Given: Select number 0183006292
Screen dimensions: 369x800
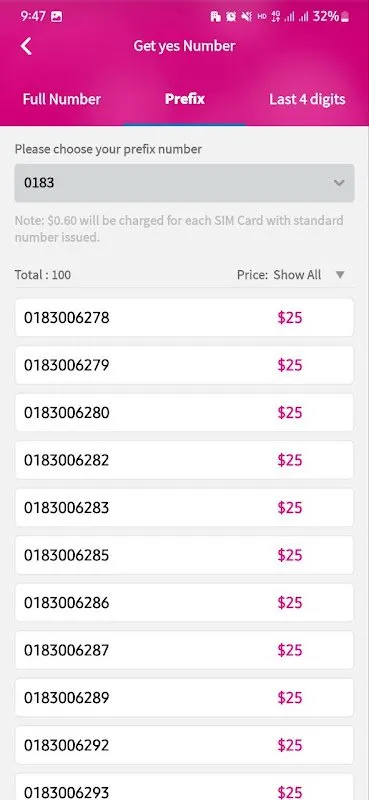Looking at the screenshot, I should (x=184, y=745).
